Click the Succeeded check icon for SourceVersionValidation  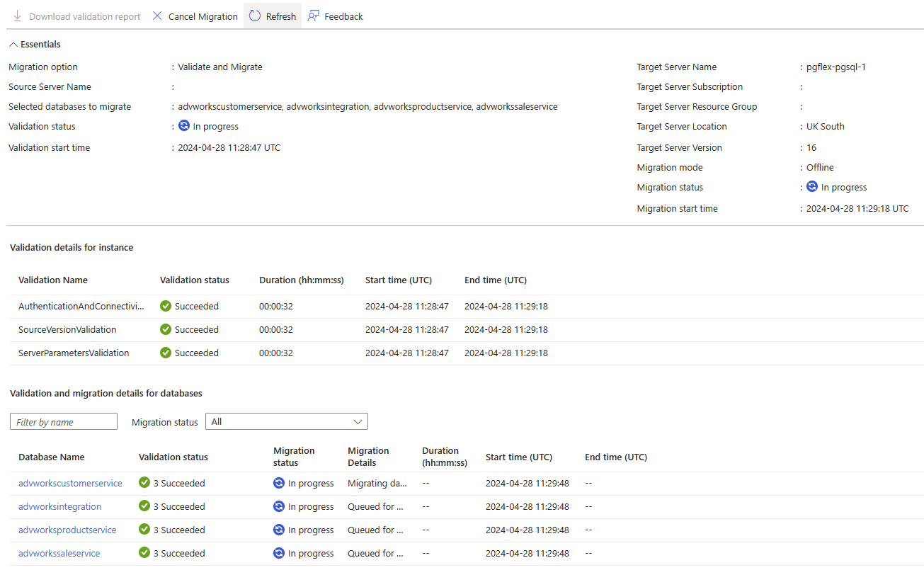(x=165, y=329)
